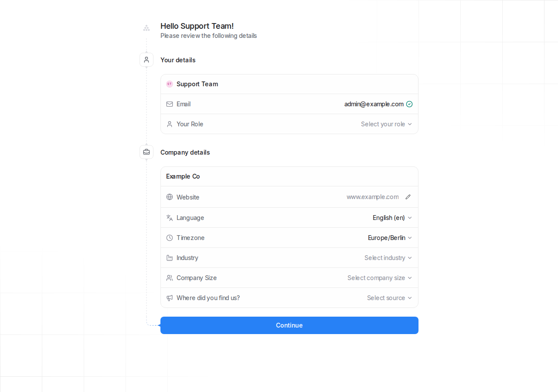This screenshot has width=558, height=392.
Task: Click the ST avatar badge
Action: point(170,84)
